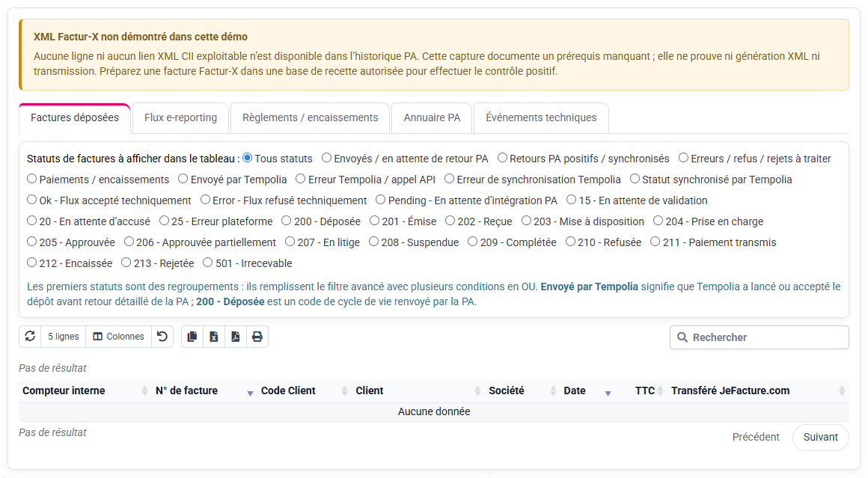Open the 5 lignes page length menu
The image size is (868, 478).
tap(63, 337)
